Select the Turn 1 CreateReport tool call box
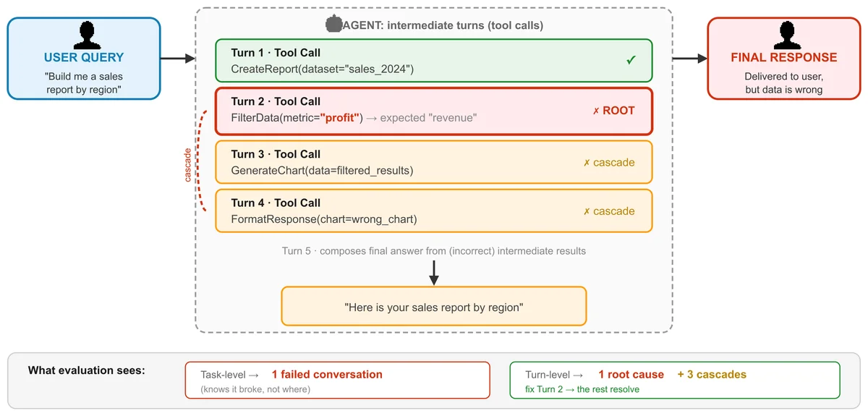868x416 pixels. coord(433,61)
